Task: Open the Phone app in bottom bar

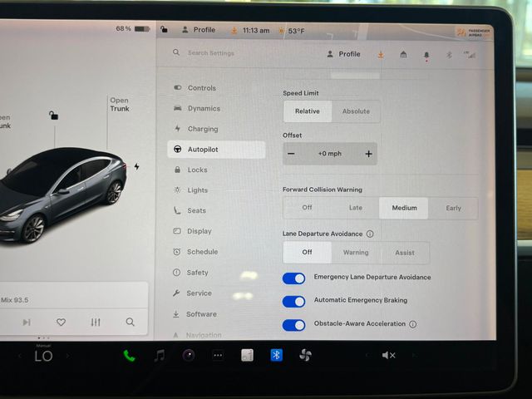Action: [130, 355]
